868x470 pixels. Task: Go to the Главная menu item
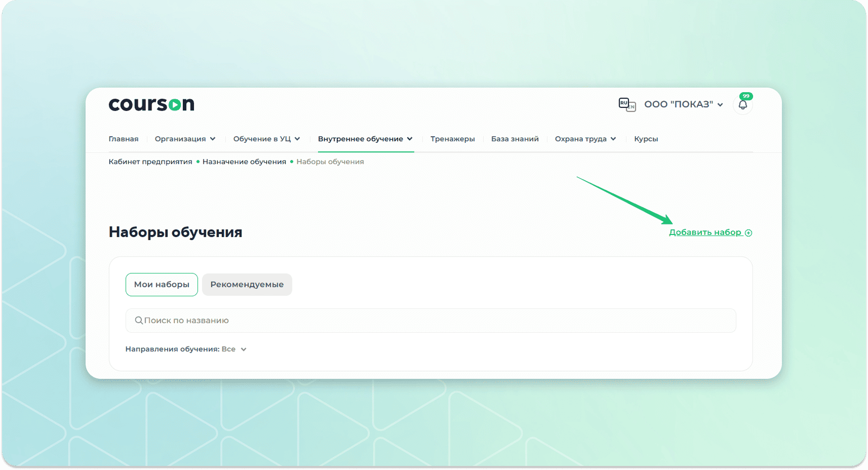tap(123, 139)
